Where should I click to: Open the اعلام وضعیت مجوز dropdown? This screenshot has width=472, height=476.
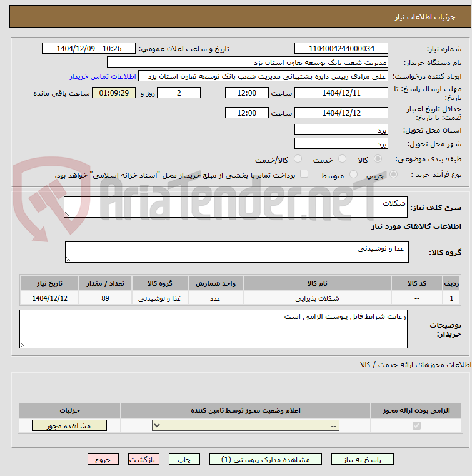[246, 425]
